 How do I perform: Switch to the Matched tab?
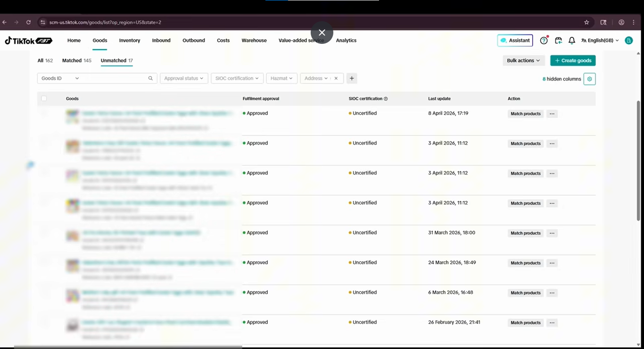coord(77,60)
